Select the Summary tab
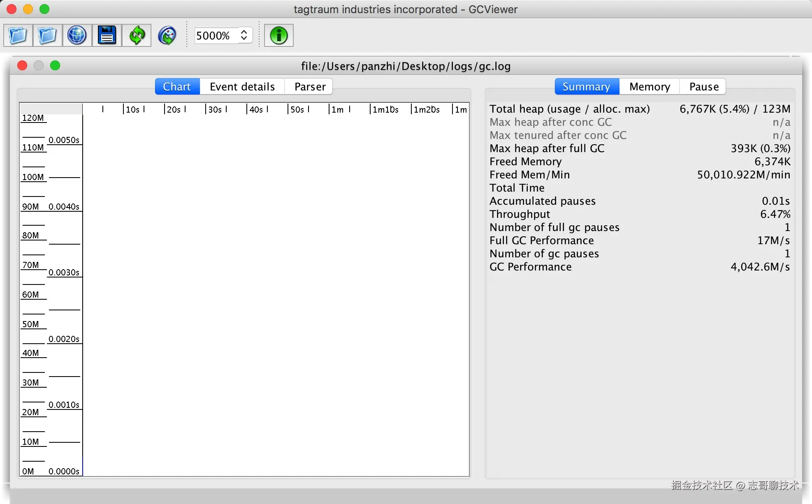Image resolution: width=812 pixels, height=504 pixels. pos(586,87)
